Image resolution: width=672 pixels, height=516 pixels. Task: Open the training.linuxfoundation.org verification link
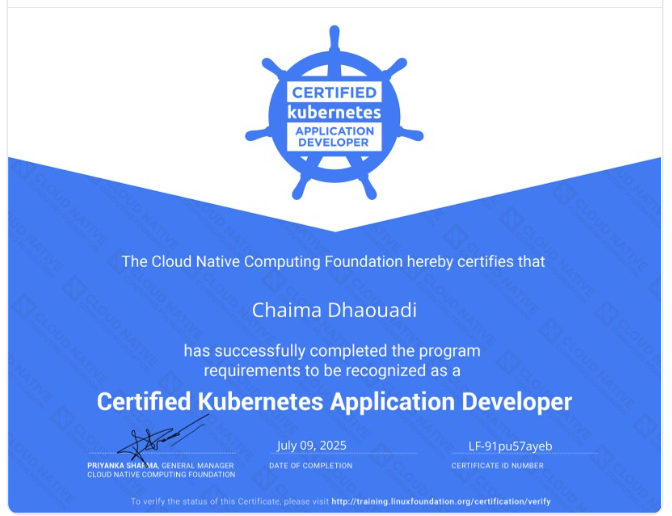click(441, 501)
